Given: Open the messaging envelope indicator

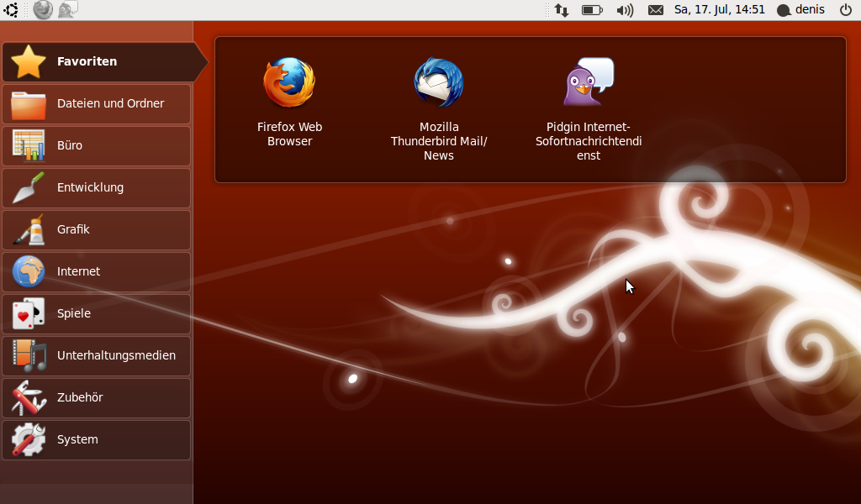Looking at the screenshot, I should (x=656, y=10).
